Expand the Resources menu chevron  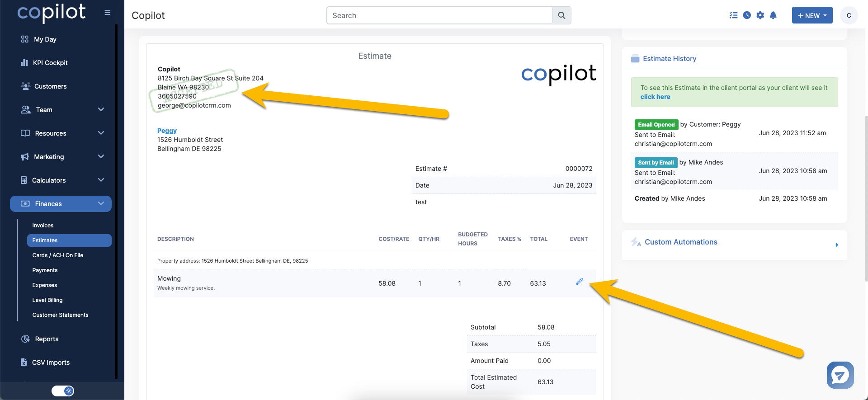coord(101,133)
